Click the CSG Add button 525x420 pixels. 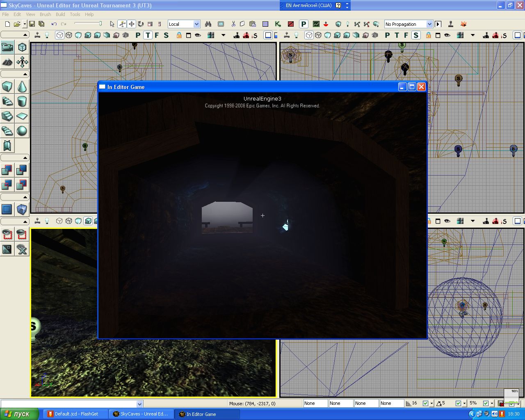click(x=7, y=170)
